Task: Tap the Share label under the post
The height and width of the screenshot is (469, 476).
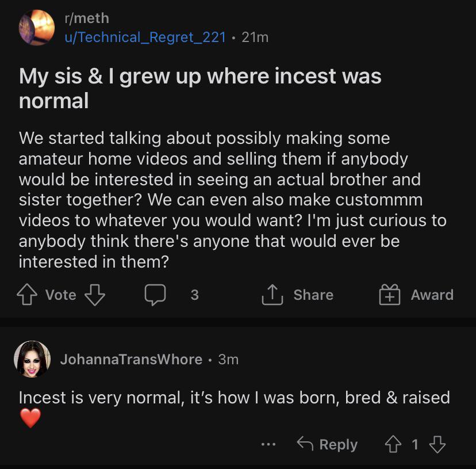Action: pyautogui.click(x=313, y=295)
